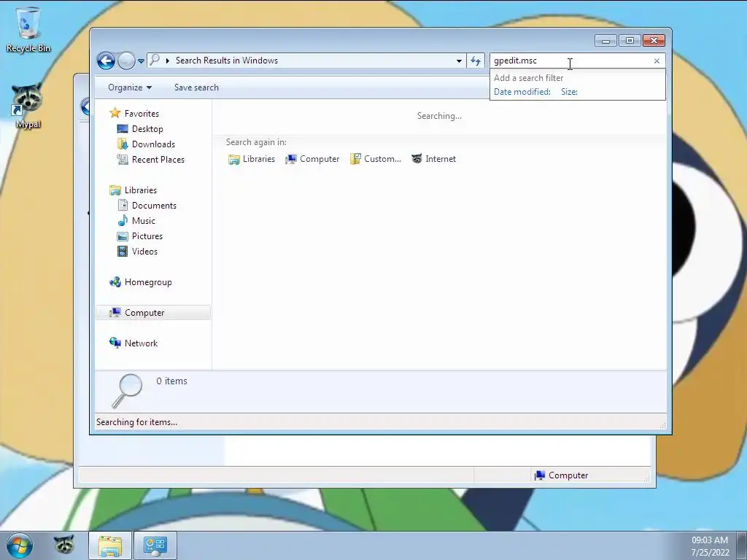Click the Desktop monitor icon in the sidebar
Screen dimensions: 747x560
tap(123, 128)
